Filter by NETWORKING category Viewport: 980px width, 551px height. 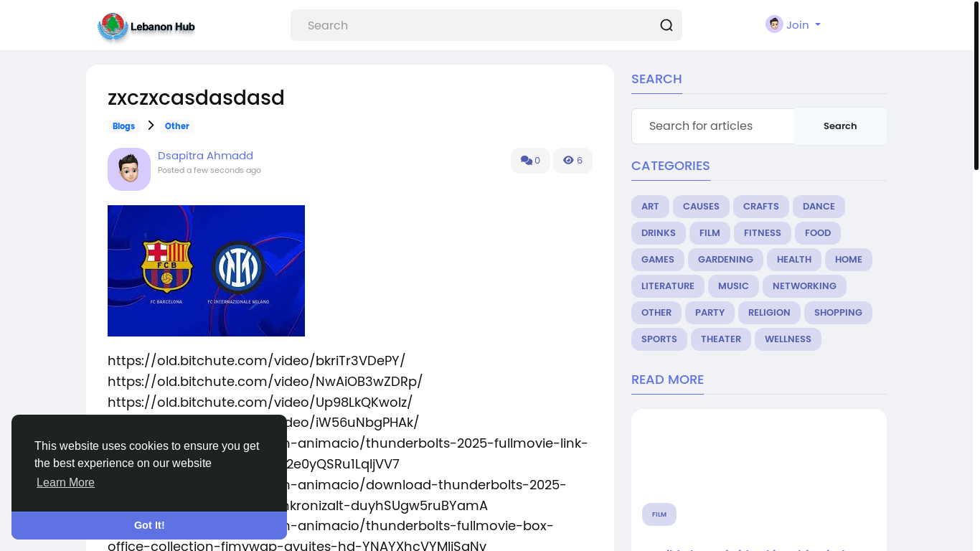804,286
